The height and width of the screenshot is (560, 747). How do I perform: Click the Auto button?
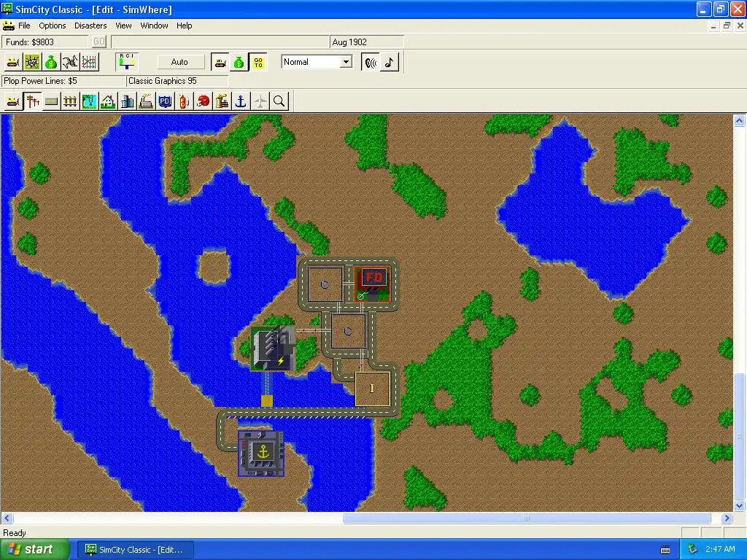tap(179, 62)
